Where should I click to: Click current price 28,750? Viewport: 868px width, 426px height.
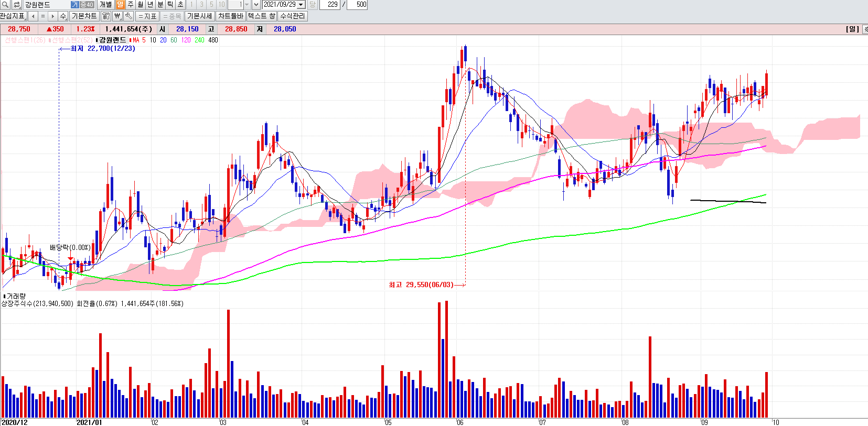coord(19,29)
